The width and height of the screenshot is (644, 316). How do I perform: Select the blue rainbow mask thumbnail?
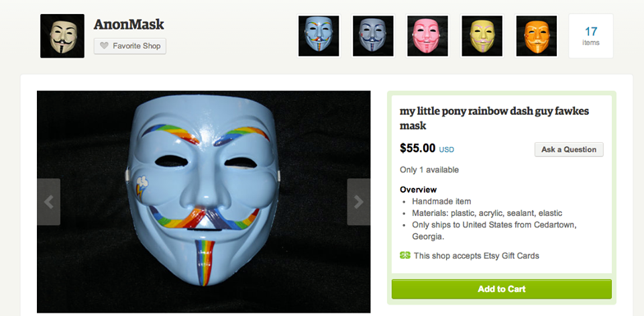tap(319, 36)
